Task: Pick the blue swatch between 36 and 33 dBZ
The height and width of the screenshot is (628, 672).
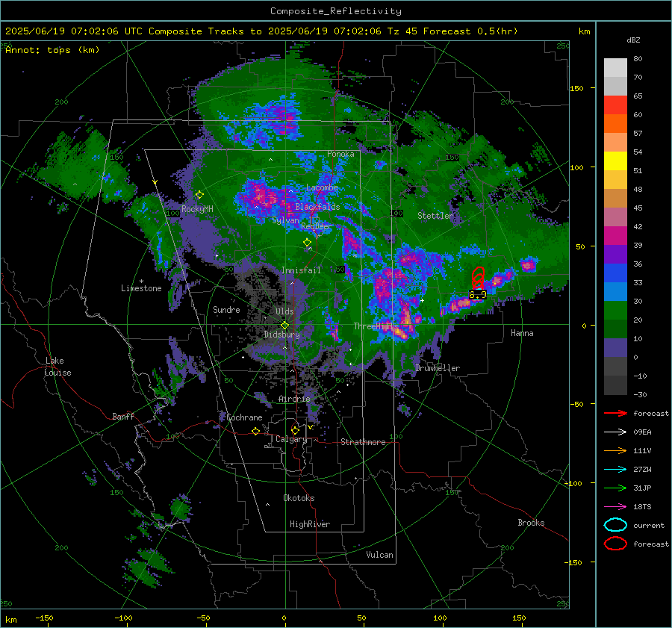Action: click(x=615, y=273)
